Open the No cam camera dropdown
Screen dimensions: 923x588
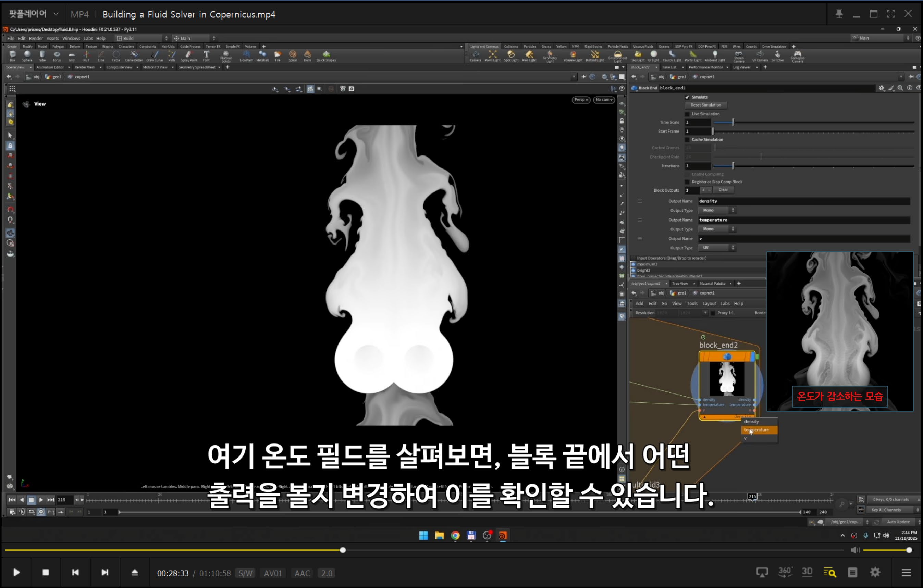[604, 100]
